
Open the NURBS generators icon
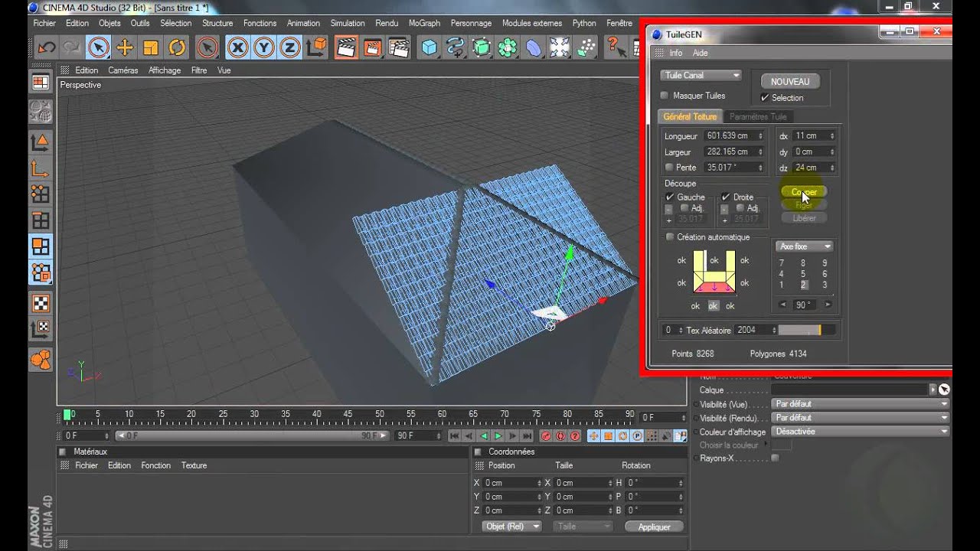pos(482,47)
